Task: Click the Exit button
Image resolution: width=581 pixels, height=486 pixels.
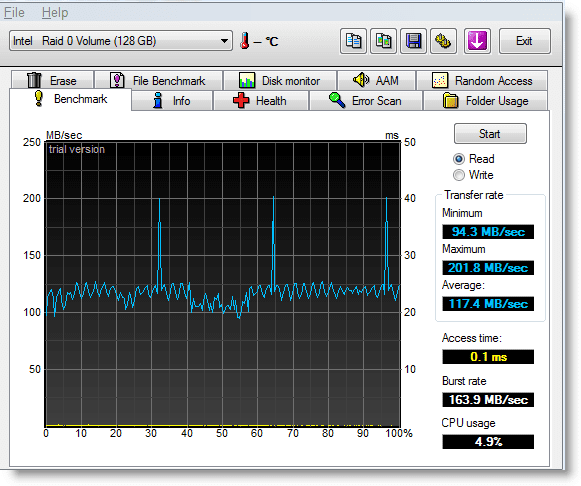Action: pyautogui.click(x=524, y=41)
